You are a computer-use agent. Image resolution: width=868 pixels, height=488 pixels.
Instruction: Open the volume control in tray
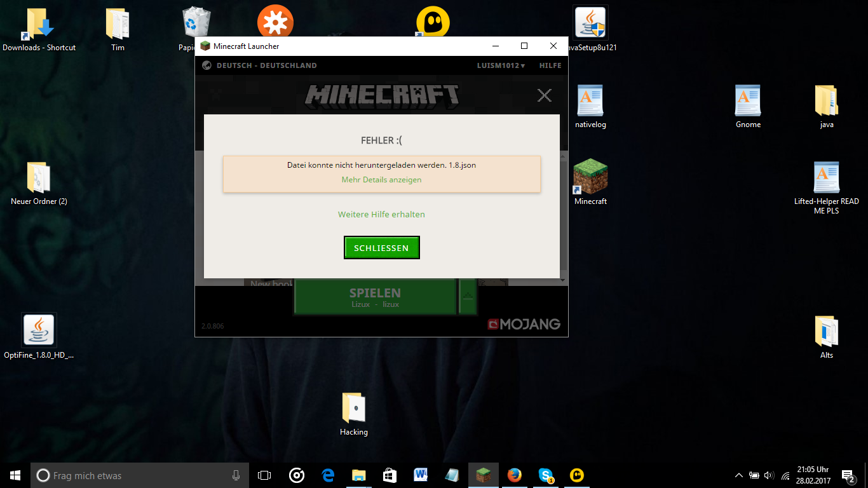point(770,475)
